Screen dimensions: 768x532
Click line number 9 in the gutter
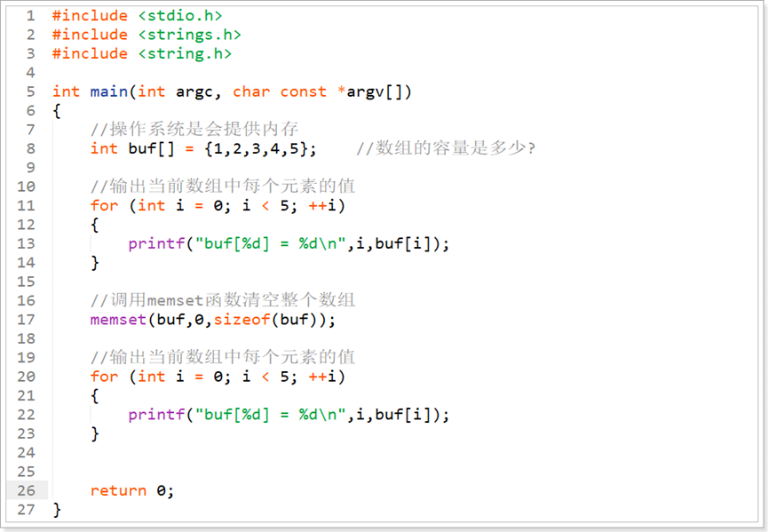click(x=31, y=168)
